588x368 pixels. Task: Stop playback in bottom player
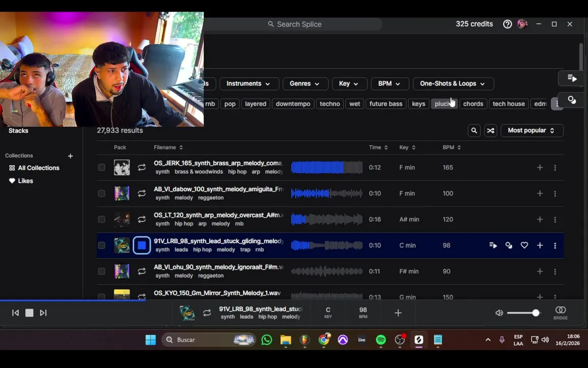pyautogui.click(x=29, y=313)
